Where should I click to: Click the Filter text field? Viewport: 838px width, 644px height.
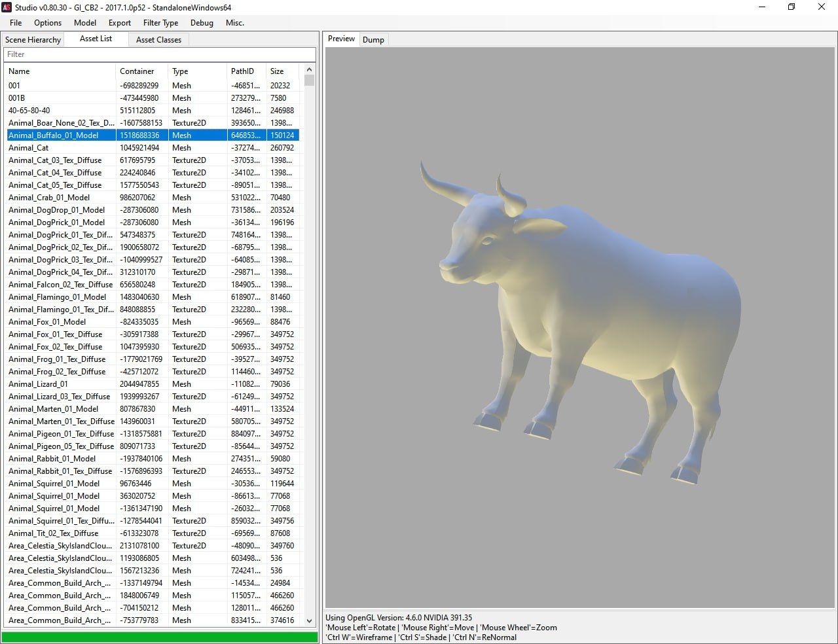coord(159,54)
